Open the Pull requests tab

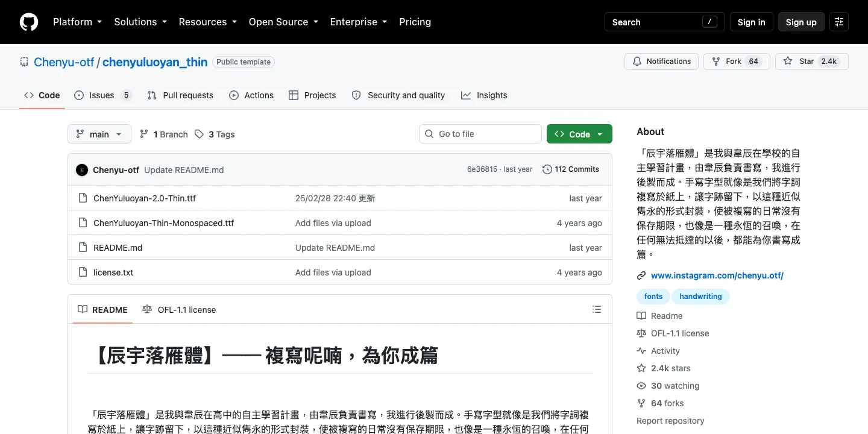point(180,95)
